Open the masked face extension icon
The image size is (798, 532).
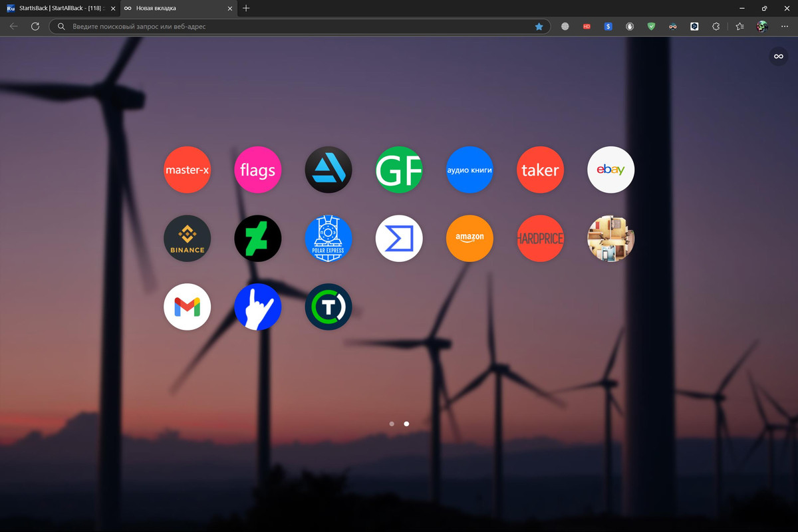(673, 27)
